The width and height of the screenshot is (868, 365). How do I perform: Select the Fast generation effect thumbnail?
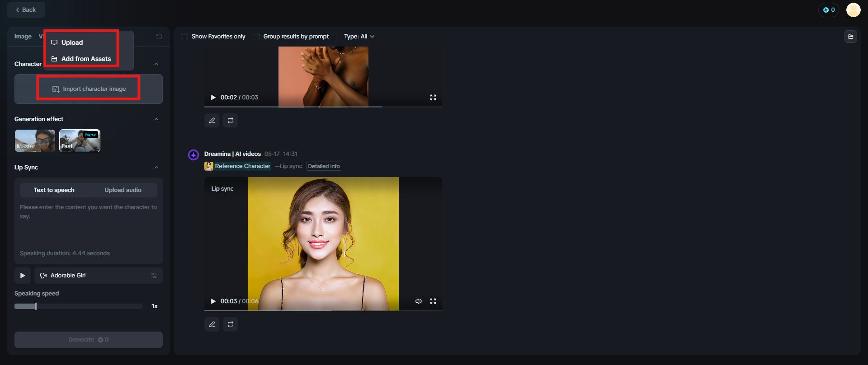[x=80, y=140]
